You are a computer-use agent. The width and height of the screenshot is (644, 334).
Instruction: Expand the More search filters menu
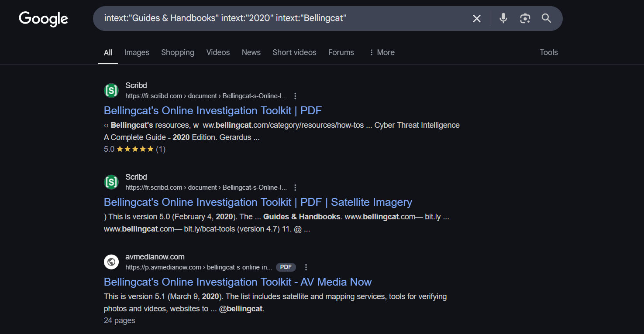(382, 52)
